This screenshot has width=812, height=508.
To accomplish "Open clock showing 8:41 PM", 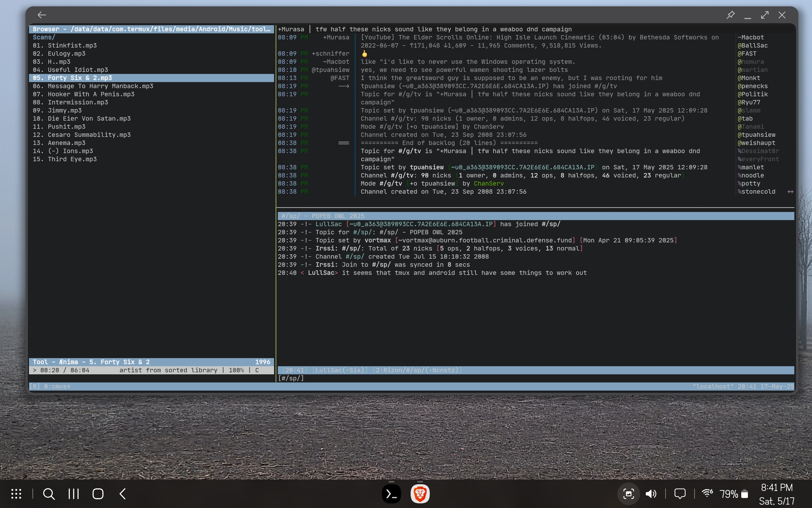I will tap(776, 487).
